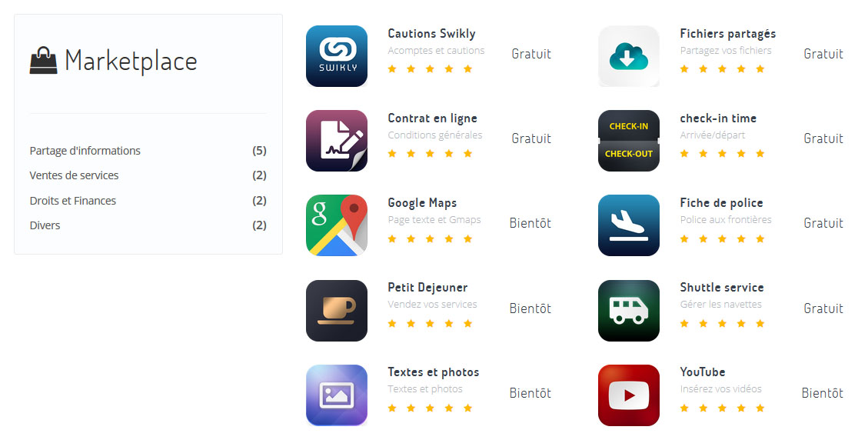Choose the Droits et Finances category
Viewport: 868px width, 440px height.
tap(148, 201)
